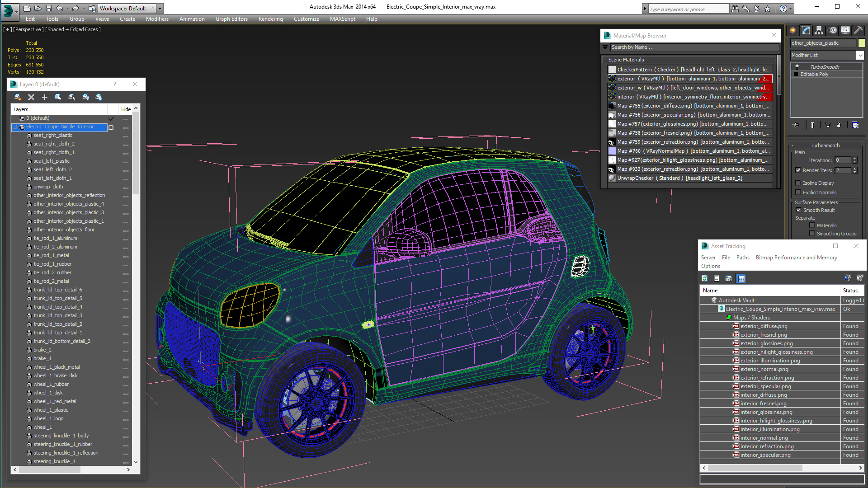Open the Rendering menu
868x488 pixels.
point(270,19)
